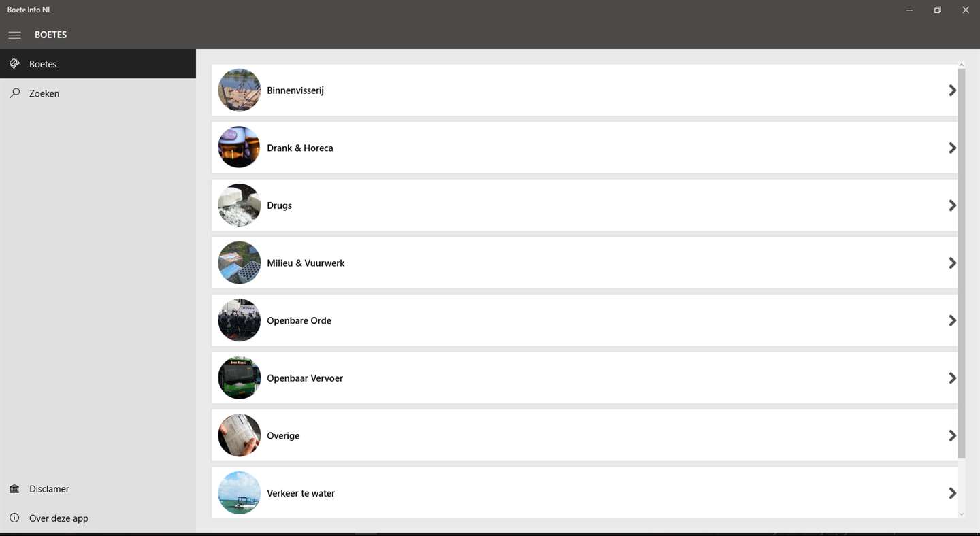
Task: Click the Disclamer building icon
Action: coord(14,489)
